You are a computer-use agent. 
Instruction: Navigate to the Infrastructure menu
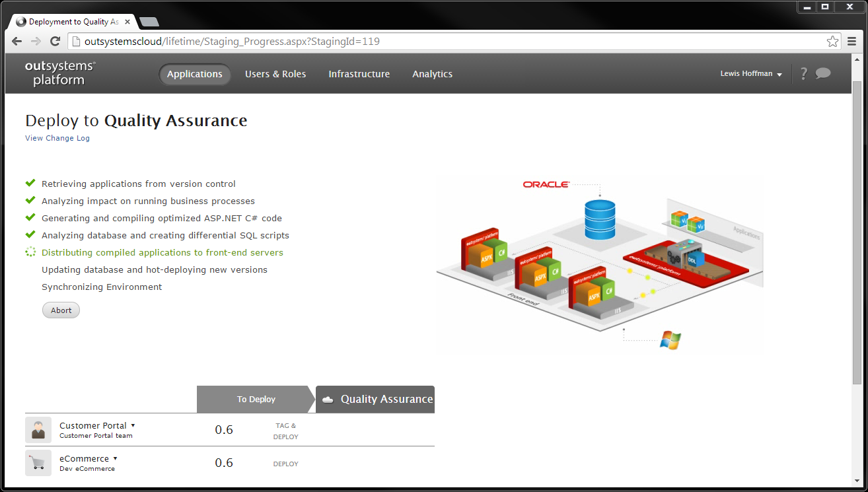pyautogui.click(x=359, y=74)
